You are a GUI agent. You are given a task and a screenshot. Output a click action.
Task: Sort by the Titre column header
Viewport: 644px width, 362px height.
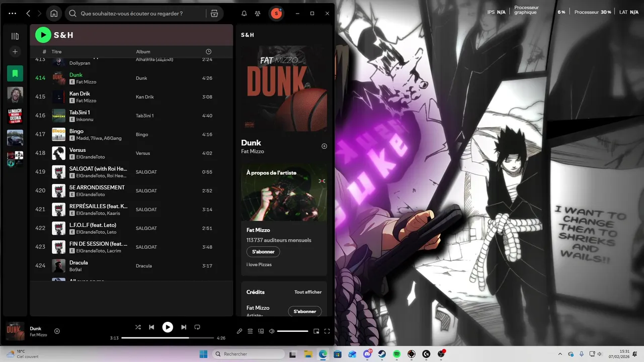click(56, 52)
